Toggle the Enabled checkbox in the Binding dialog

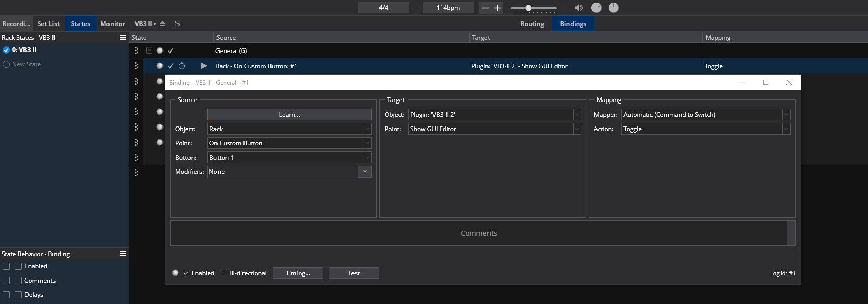(186, 273)
